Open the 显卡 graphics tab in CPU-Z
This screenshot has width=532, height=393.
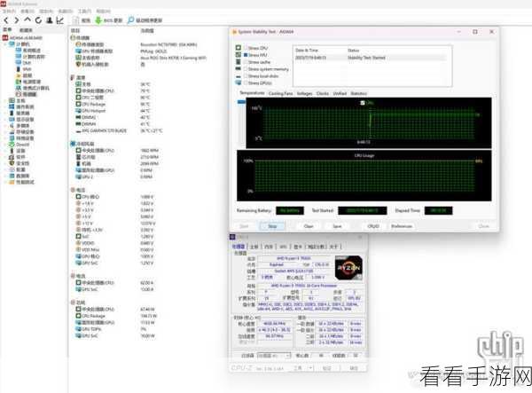coord(298,247)
